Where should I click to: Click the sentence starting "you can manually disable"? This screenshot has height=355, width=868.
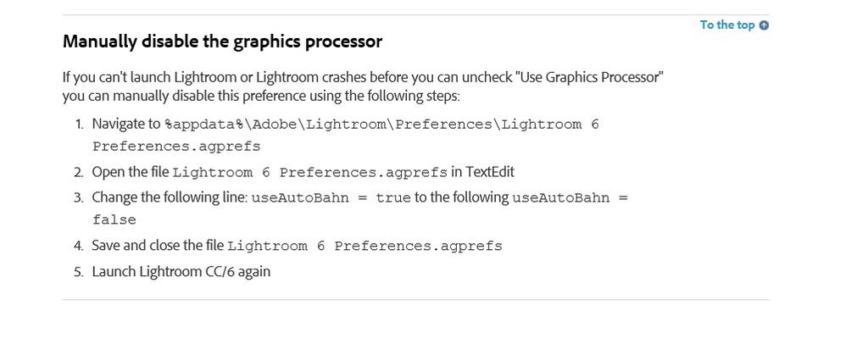click(261, 96)
